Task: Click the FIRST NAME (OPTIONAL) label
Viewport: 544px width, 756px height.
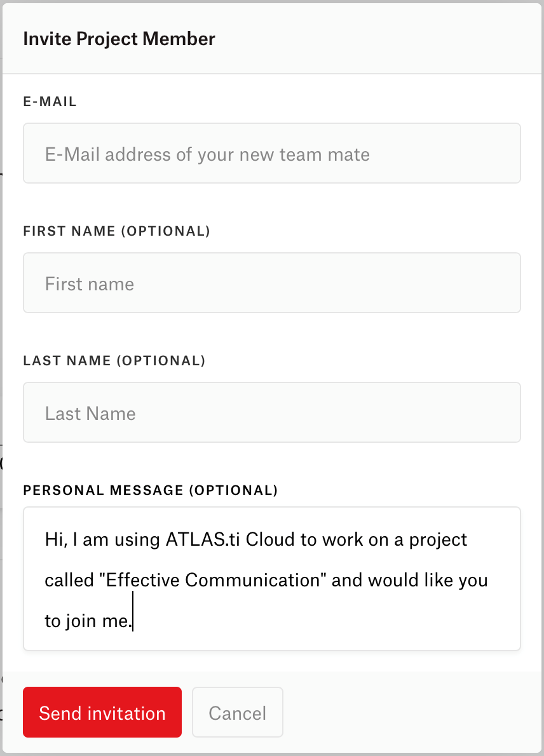Action: [x=116, y=231]
